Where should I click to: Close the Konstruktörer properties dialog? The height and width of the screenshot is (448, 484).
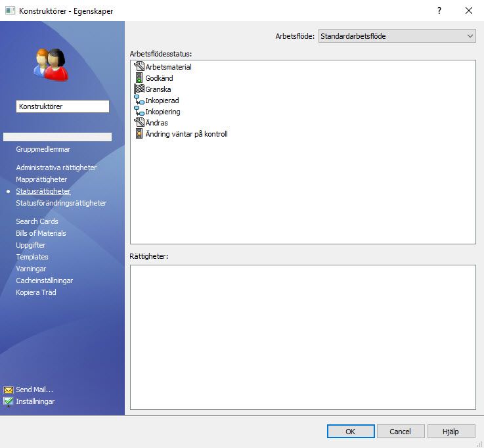coord(468,11)
